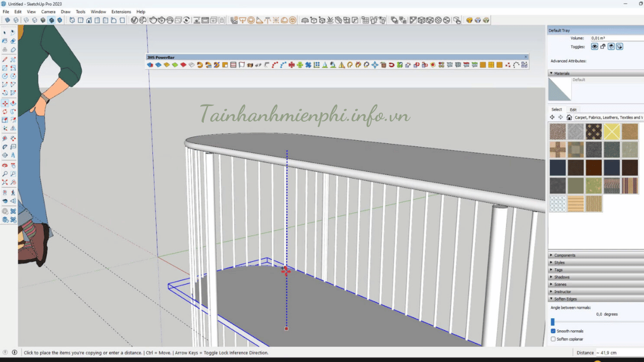The height and width of the screenshot is (362, 644).
Task: Click the Rotate tool
Action: point(5,112)
